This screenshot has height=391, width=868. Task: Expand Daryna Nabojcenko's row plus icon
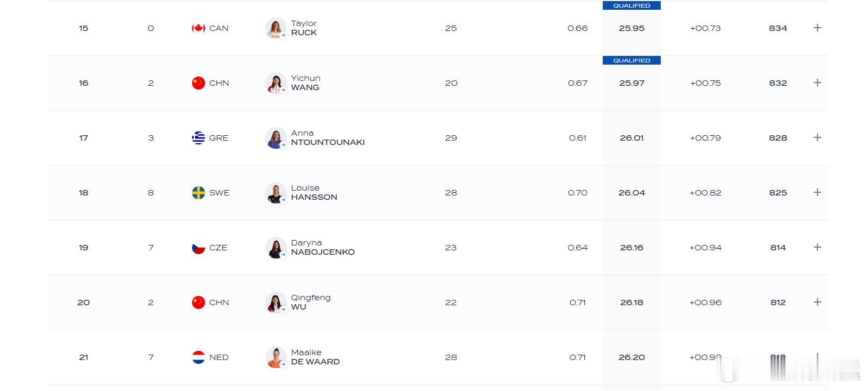[818, 247]
